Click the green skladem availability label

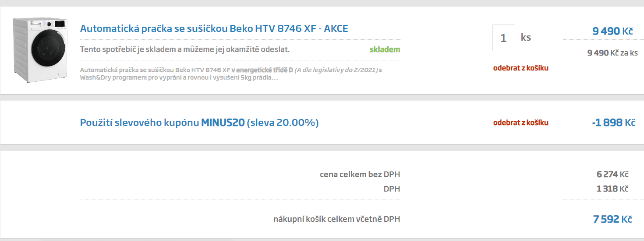385,49
